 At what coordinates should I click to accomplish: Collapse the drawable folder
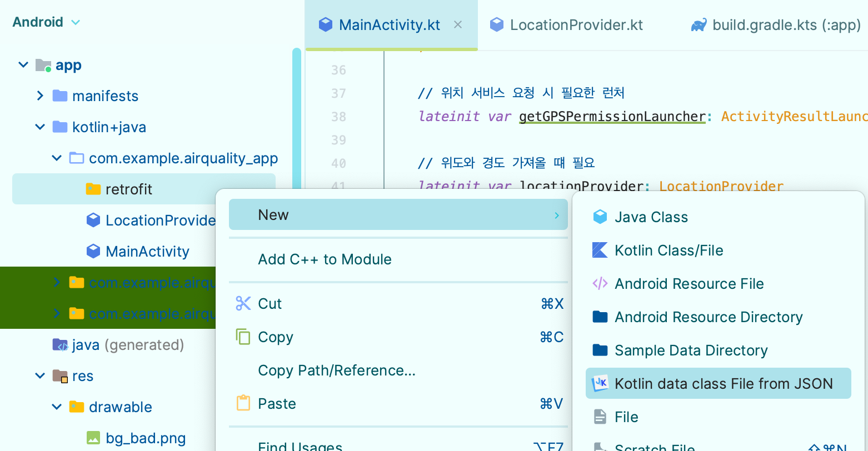pyautogui.click(x=57, y=407)
